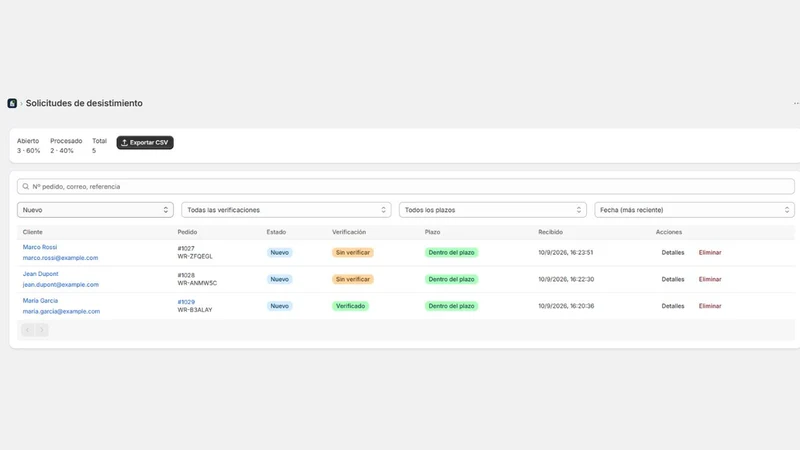Open order #1029 link
The image size is (800, 450).
186,302
